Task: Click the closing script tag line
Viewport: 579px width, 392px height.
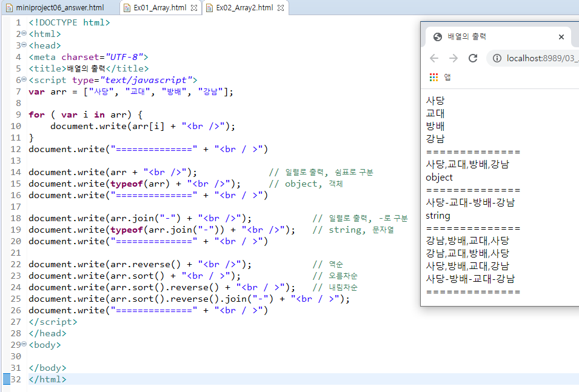Action: (x=53, y=322)
